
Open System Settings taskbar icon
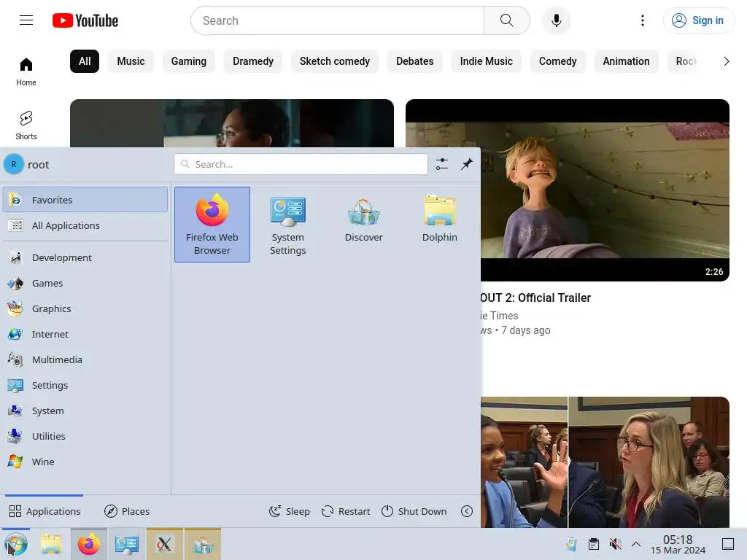pos(127,544)
